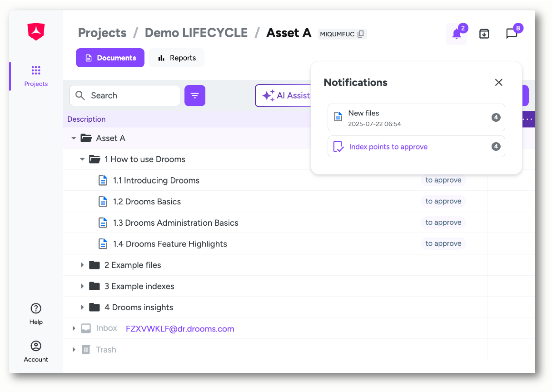Select the 4 Drooms insights folder name
The width and height of the screenshot is (552, 392).
(139, 308)
